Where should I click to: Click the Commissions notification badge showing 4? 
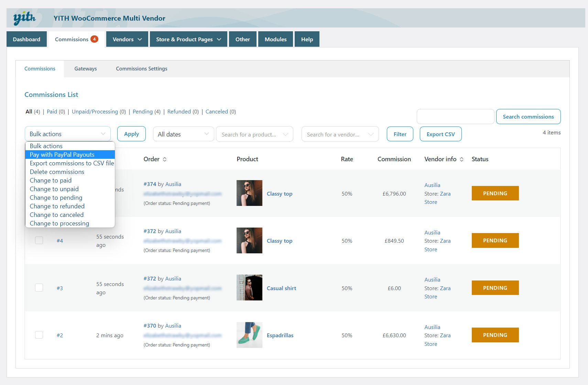pos(94,39)
